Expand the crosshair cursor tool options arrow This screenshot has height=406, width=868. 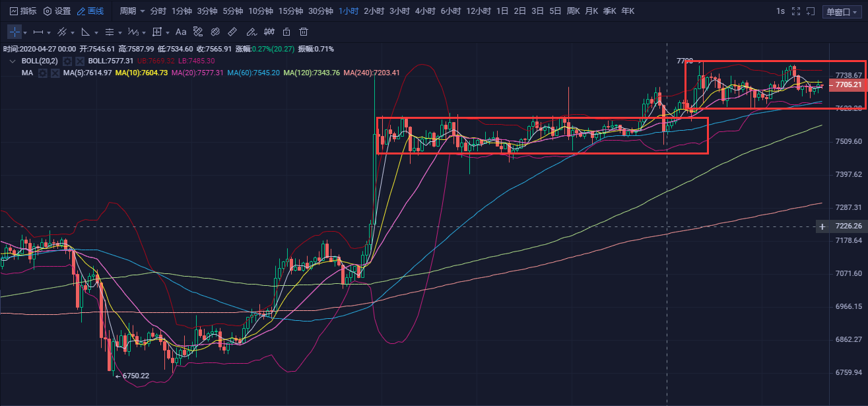25,32
